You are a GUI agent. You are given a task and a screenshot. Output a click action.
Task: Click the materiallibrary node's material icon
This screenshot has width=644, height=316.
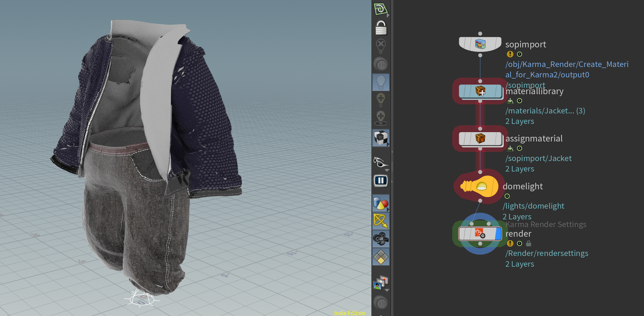point(480,91)
